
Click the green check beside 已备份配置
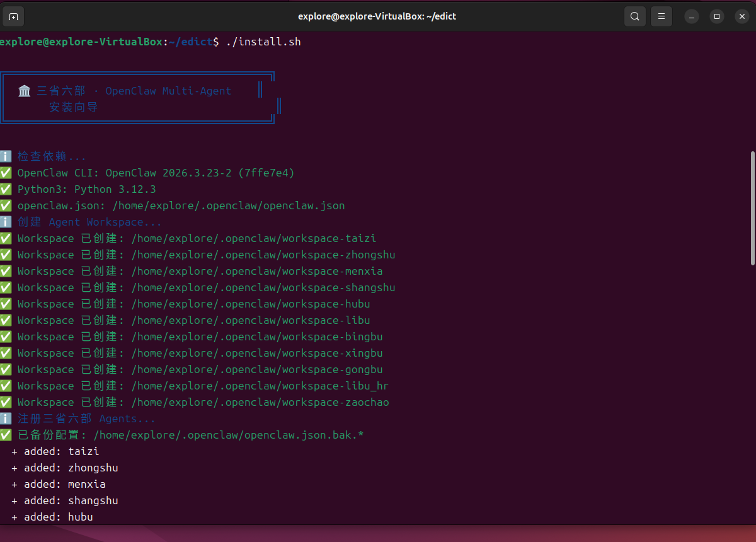(x=6, y=435)
